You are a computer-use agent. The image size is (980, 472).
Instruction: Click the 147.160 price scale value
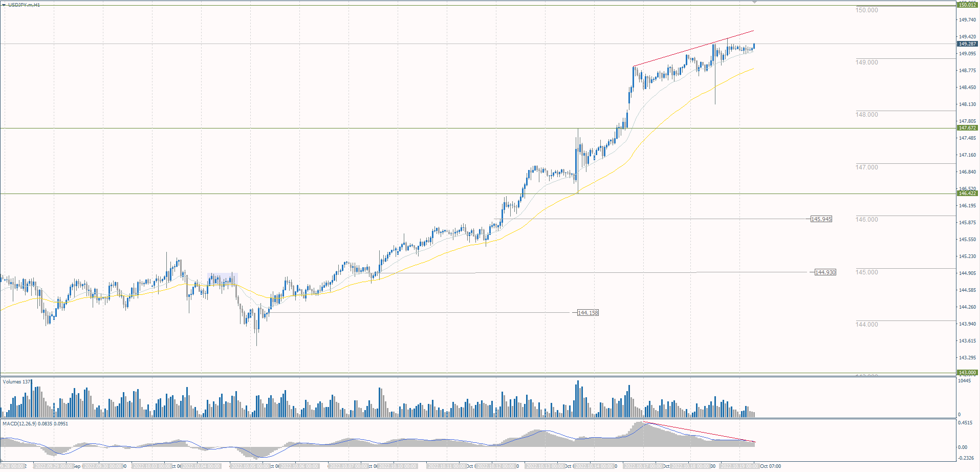pyautogui.click(x=966, y=155)
